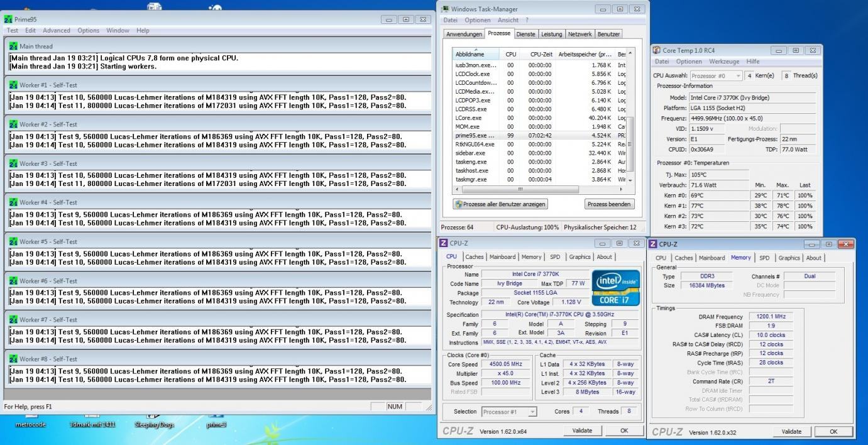Image resolution: width=868 pixels, height=445 pixels.
Task: Sort processes by Arbeitsspeicher column
Action: [x=585, y=54]
